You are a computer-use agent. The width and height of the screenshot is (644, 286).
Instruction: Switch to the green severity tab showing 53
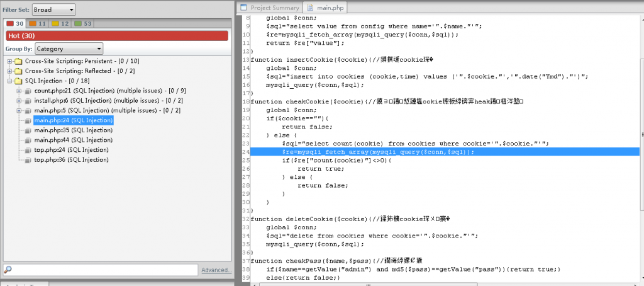click(83, 23)
